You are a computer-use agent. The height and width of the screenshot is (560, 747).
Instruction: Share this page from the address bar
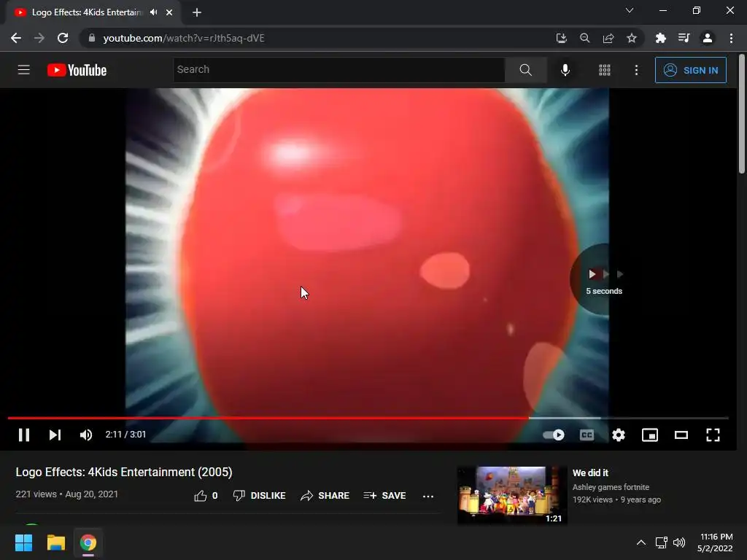(608, 38)
